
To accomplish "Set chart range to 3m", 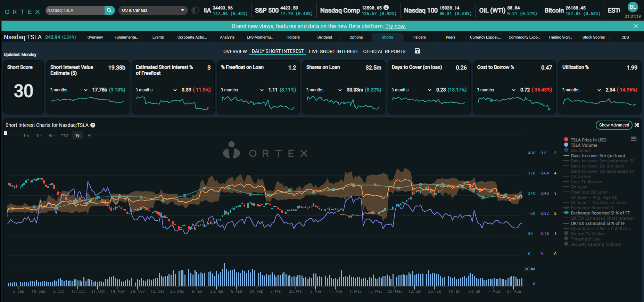I will [39, 136].
